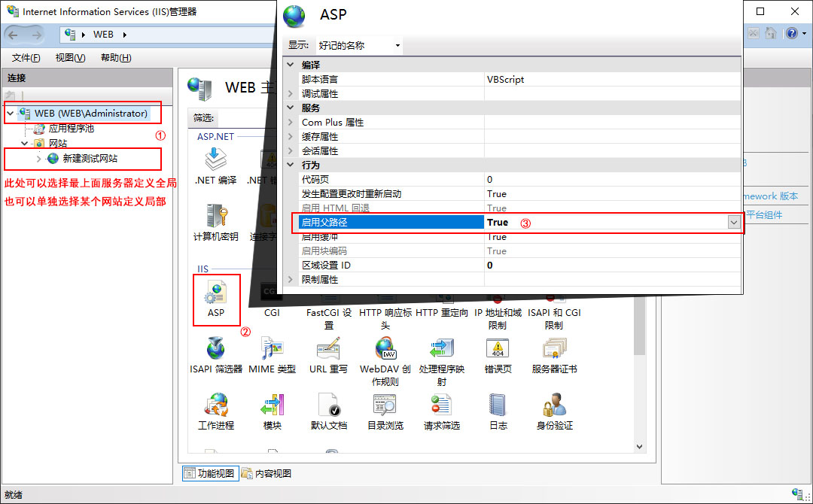
Task: Select 新建测试网站 site
Action: [x=90, y=159]
